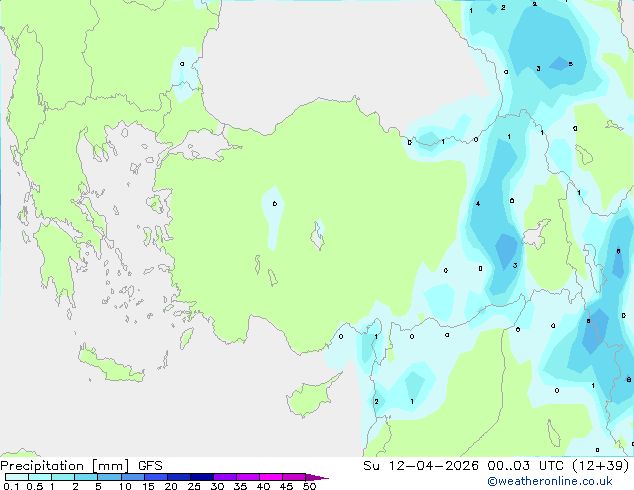Click the 15–20 mm legend color box
634x490 pixels.
(155, 477)
